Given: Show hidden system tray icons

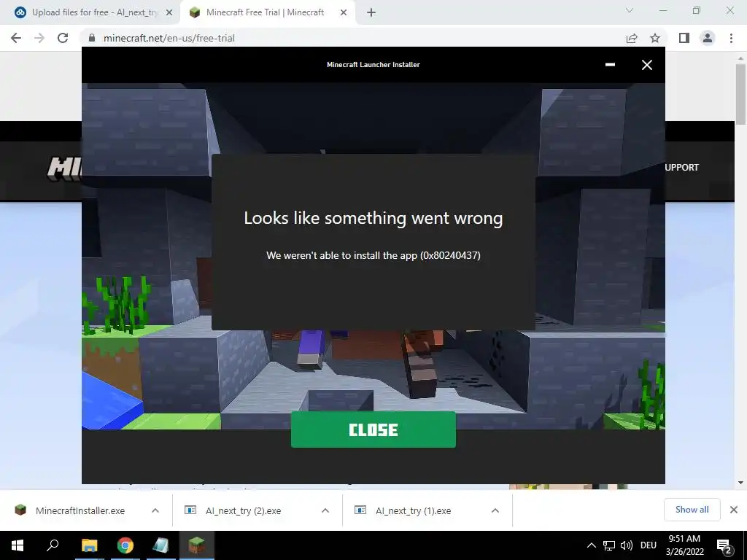Looking at the screenshot, I should pos(591,545).
